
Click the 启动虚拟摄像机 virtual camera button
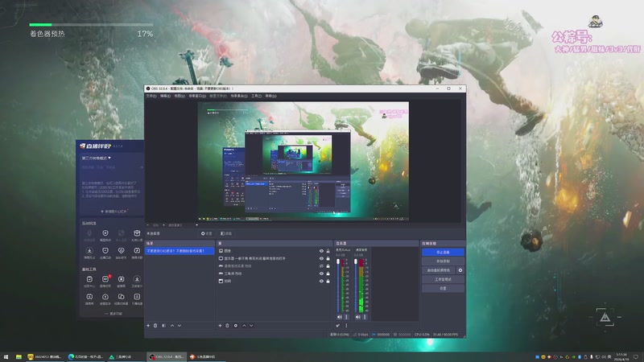pyautogui.click(x=438, y=270)
